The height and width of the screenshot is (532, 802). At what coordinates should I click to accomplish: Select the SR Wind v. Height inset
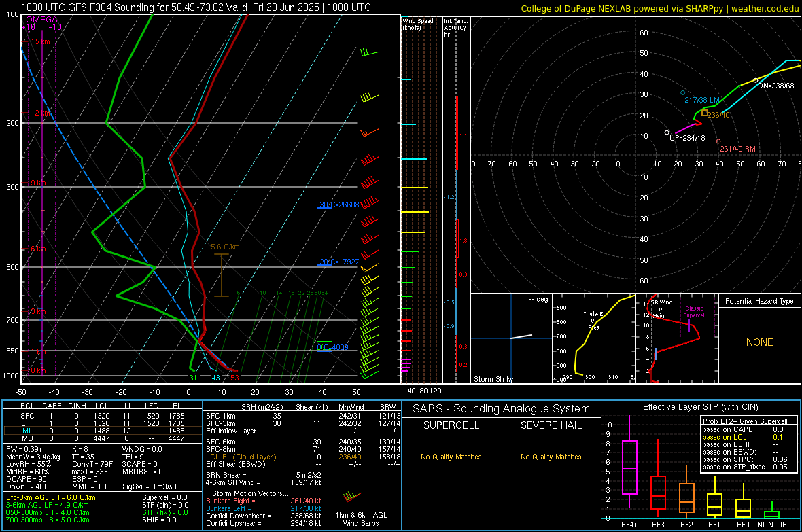(x=676, y=338)
